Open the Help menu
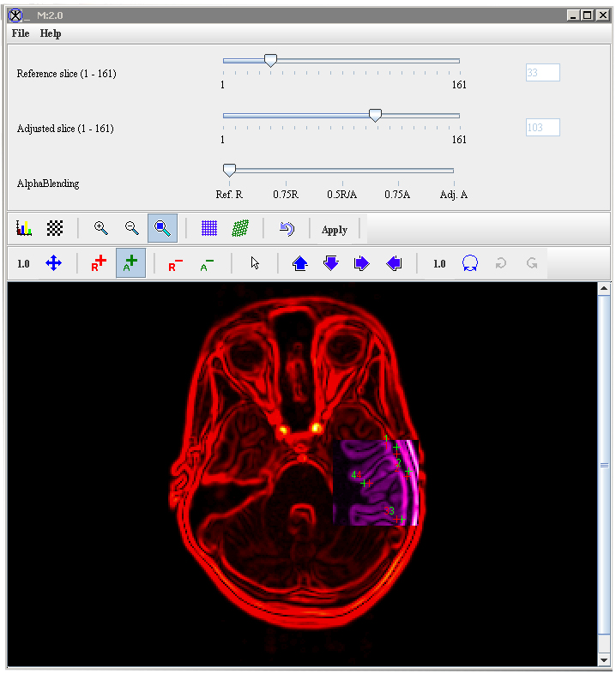Screen dimensions: 616x674 tap(51, 33)
